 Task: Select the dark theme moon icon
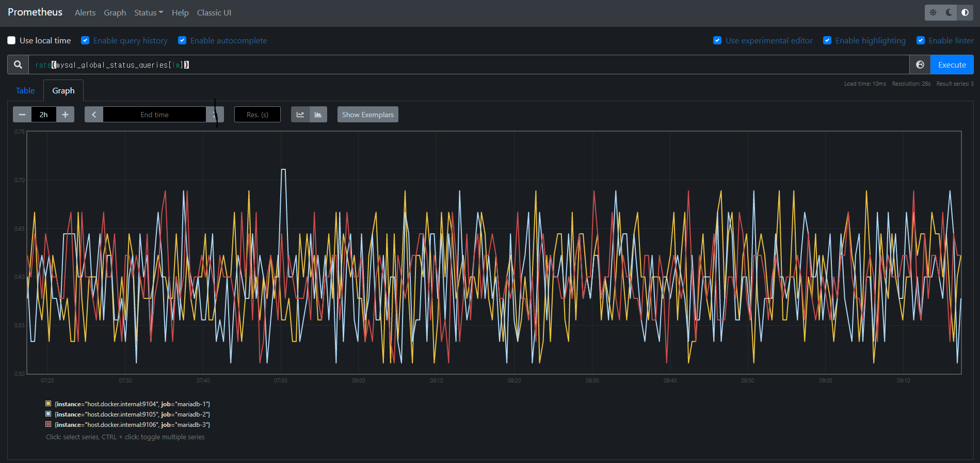click(949, 12)
